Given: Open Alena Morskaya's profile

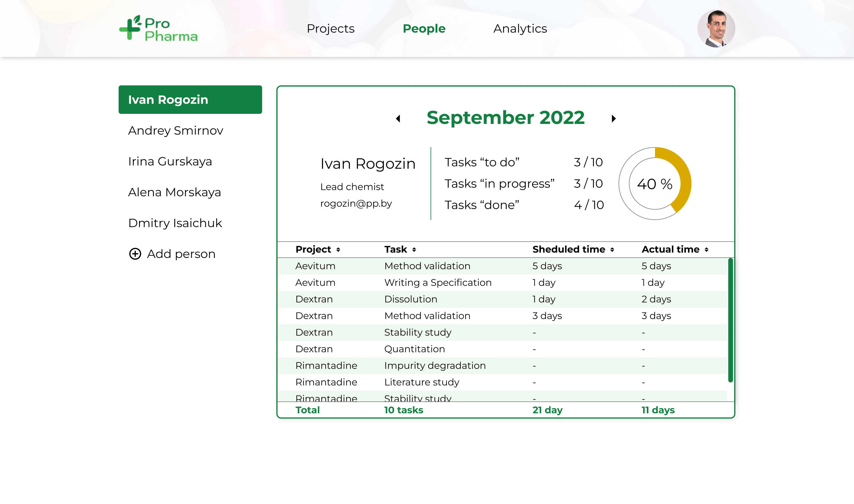Looking at the screenshot, I should [175, 192].
